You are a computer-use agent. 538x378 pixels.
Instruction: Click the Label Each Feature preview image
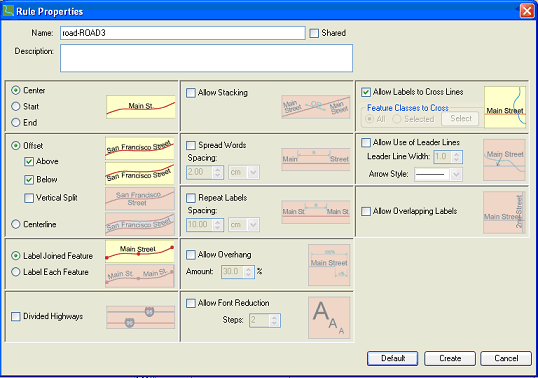click(140, 275)
